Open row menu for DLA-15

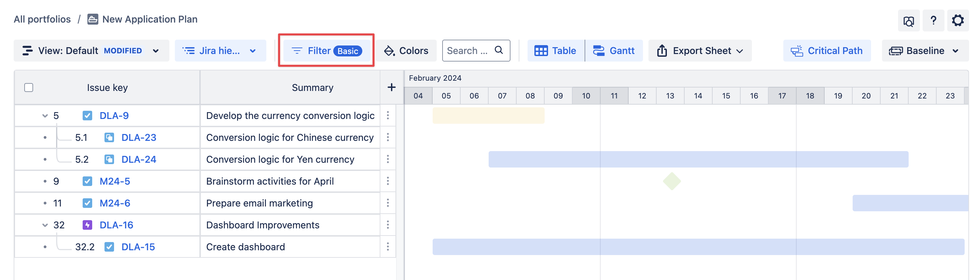(x=388, y=246)
